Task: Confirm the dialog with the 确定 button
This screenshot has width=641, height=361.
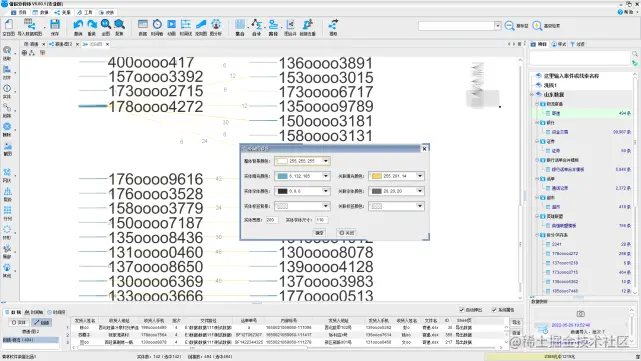Action: [x=319, y=233]
